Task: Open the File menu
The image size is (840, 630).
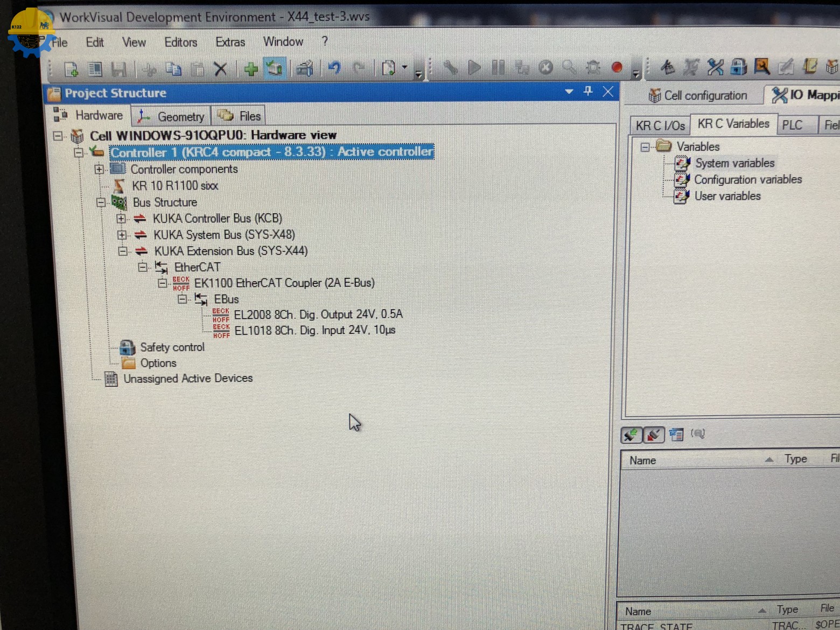Action: click(x=59, y=43)
